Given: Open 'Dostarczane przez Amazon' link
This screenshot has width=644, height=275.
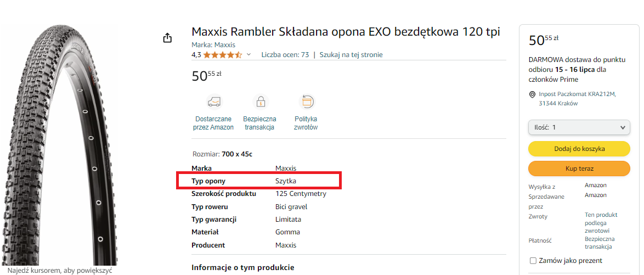Looking at the screenshot, I should (213, 123).
